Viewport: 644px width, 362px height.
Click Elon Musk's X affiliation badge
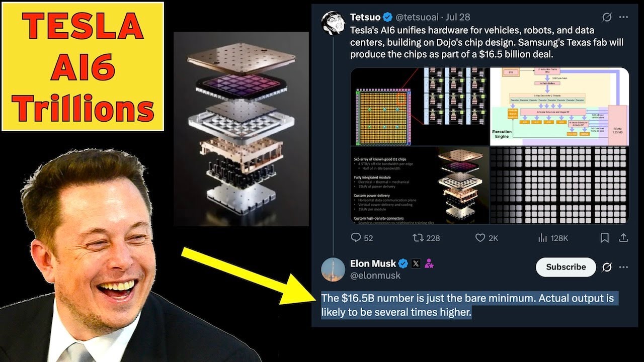click(416, 263)
